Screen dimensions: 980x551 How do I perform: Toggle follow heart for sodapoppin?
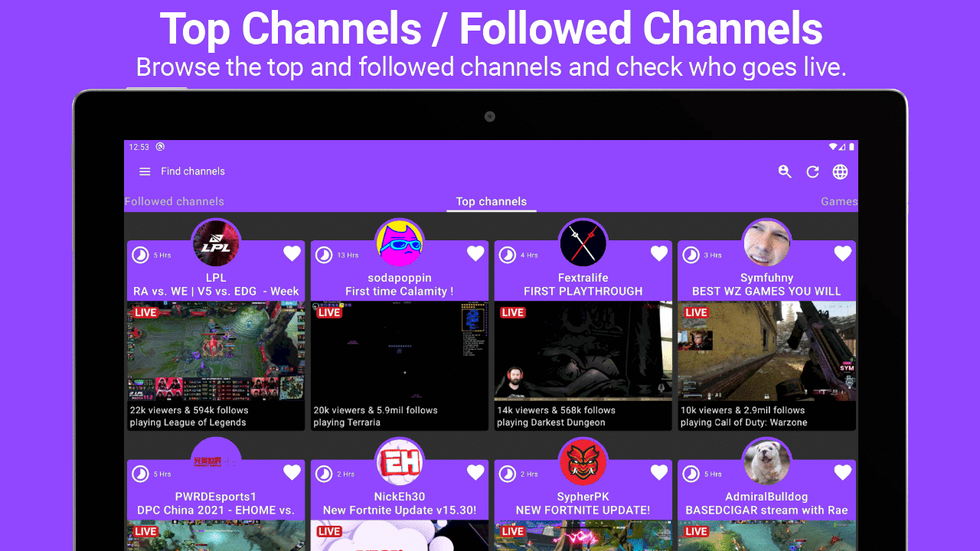(475, 253)
